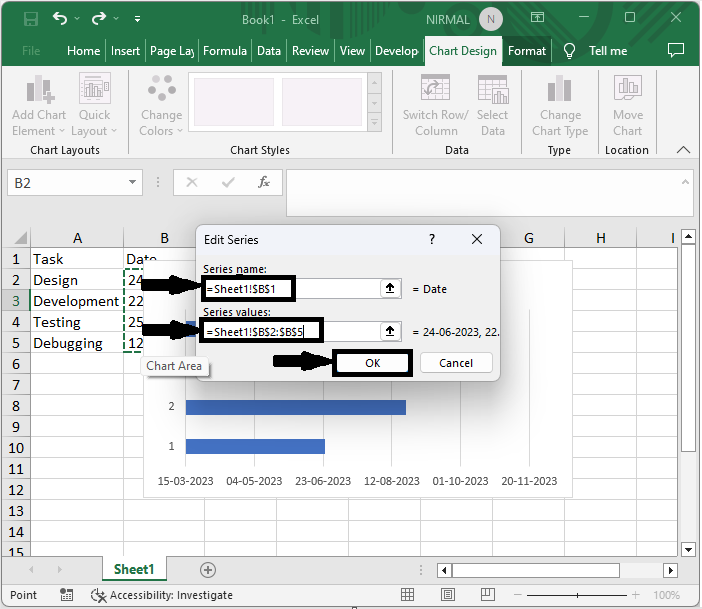Click the Switch Row/Column icon
Image resolution: width=702 pixels, height=609 pixels.
[x=436, y=92]
